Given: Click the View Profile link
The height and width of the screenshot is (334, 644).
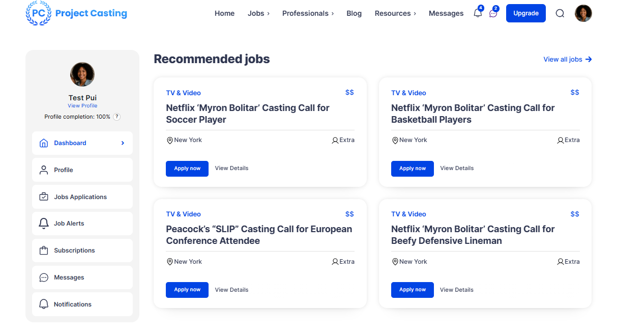Looking at the screenshot, I should tap(82, 106).
